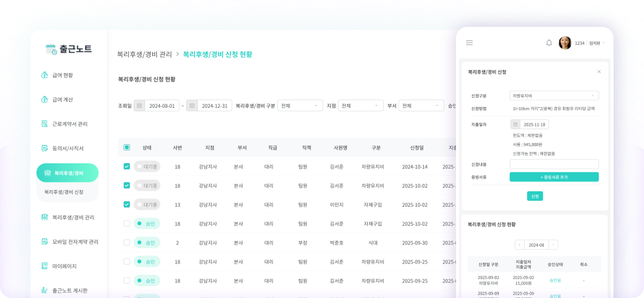The width and height of the screenshot is (644, 298).
Task: Toggle the select-all checkbox in table header
Action: click(127, 147)
